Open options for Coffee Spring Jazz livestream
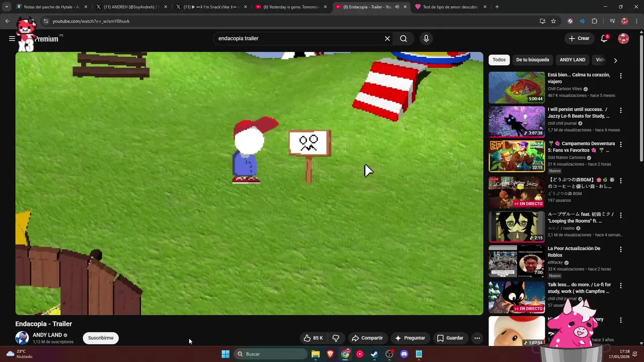Image resolution: width=644 pixels, height=362 pixels. 620,180
